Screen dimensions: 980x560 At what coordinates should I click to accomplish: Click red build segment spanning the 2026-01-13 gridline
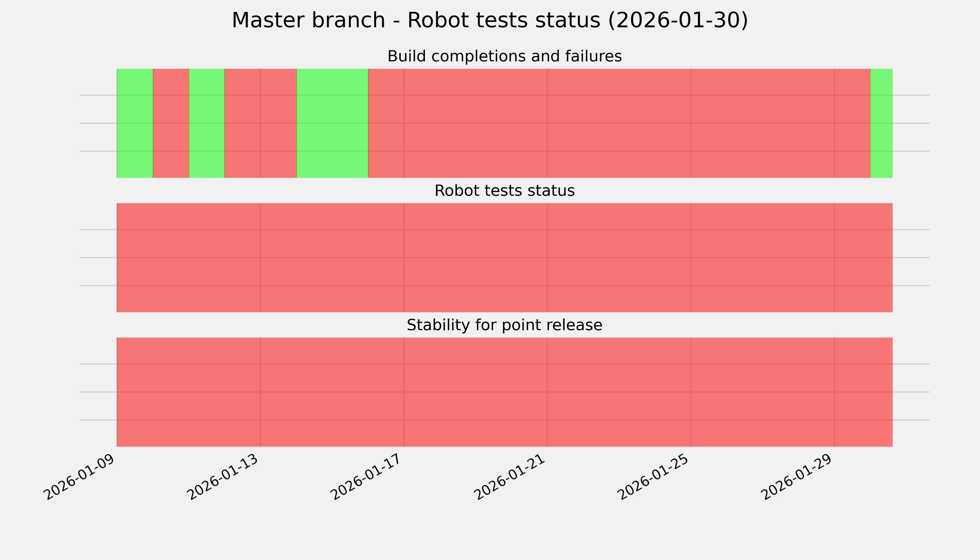[260, 123]
